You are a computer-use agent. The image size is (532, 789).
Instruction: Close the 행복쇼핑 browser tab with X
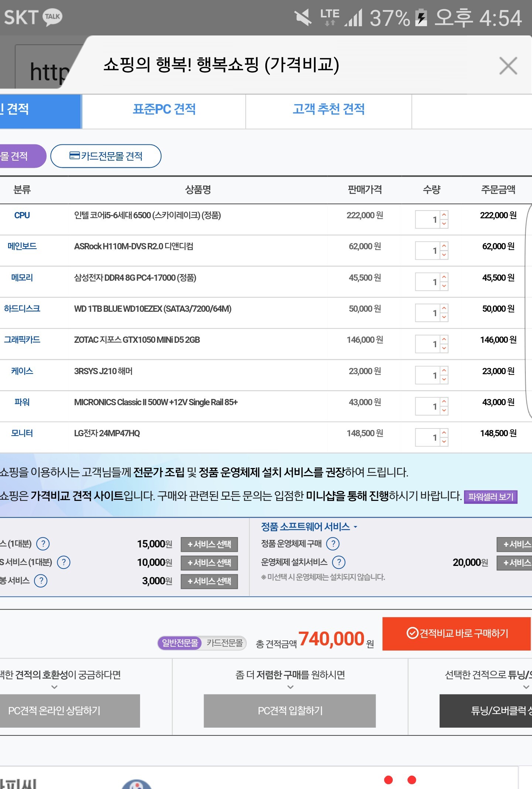tap(508, 66)
